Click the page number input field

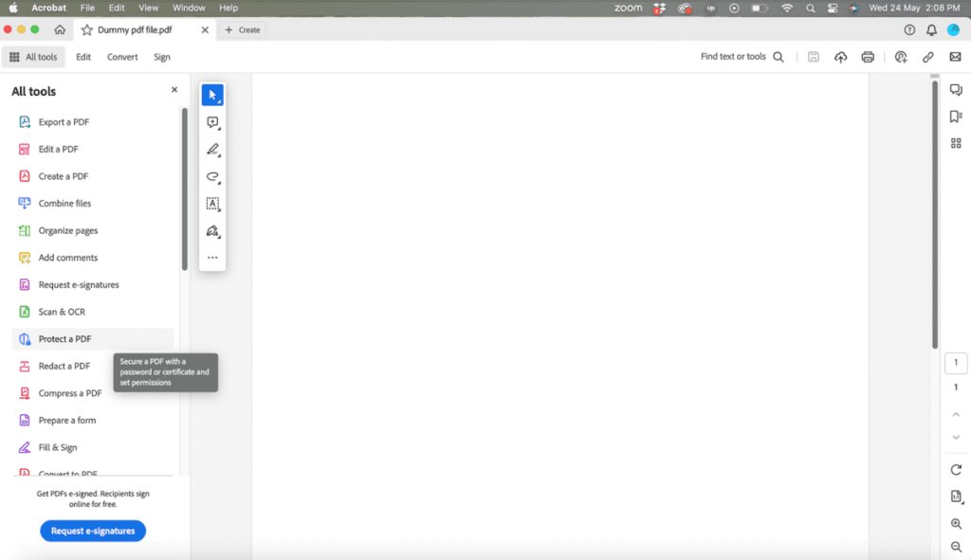955,362
